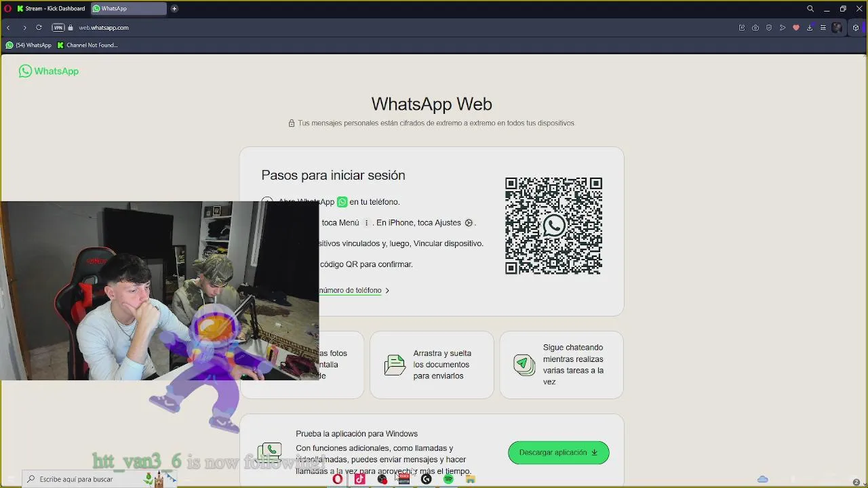
Task: Open the Opera menu logo
Action: [x=7, y=9]
